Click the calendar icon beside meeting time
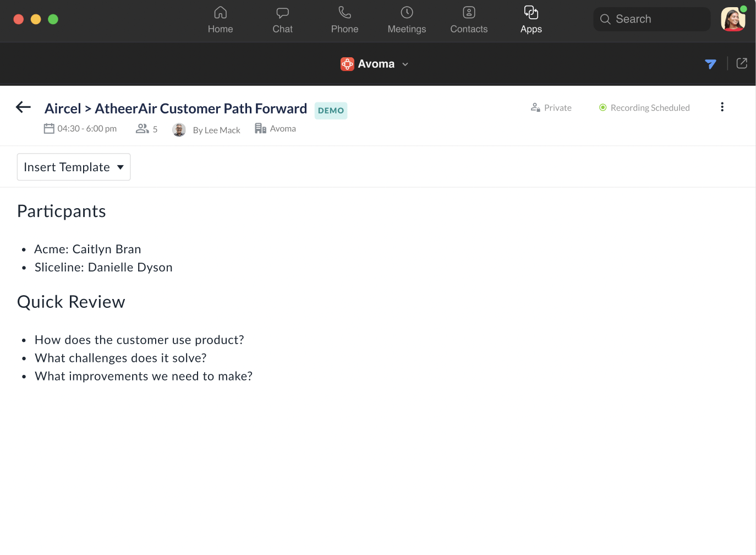 [49, 129]
